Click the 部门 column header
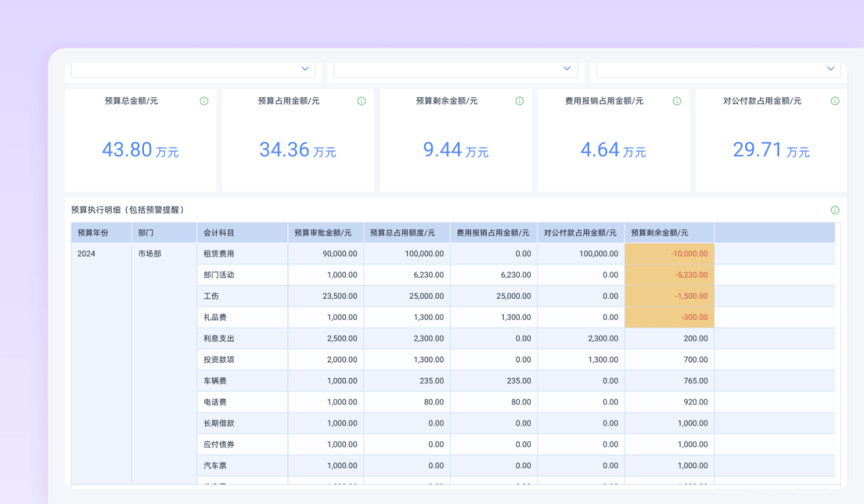 click(x=164, y=233)
